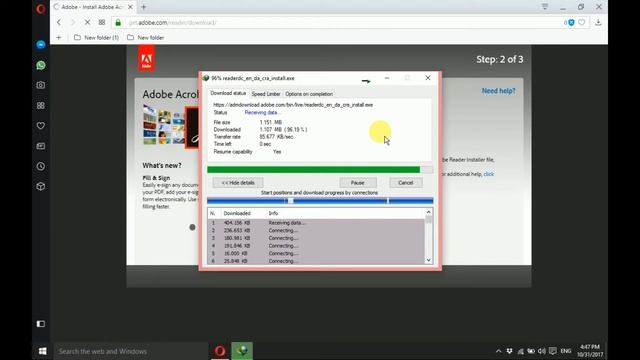Click Internet Download Manager taskbar icon
The image size is (640, 360).
click(x=242, y=351)
